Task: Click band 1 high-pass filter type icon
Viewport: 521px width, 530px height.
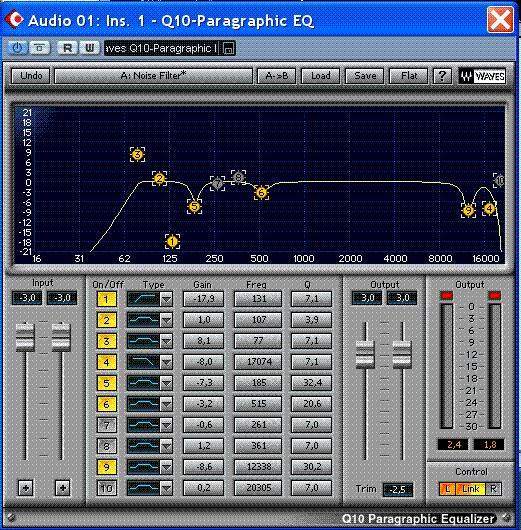Action: [x=143, y=299]
